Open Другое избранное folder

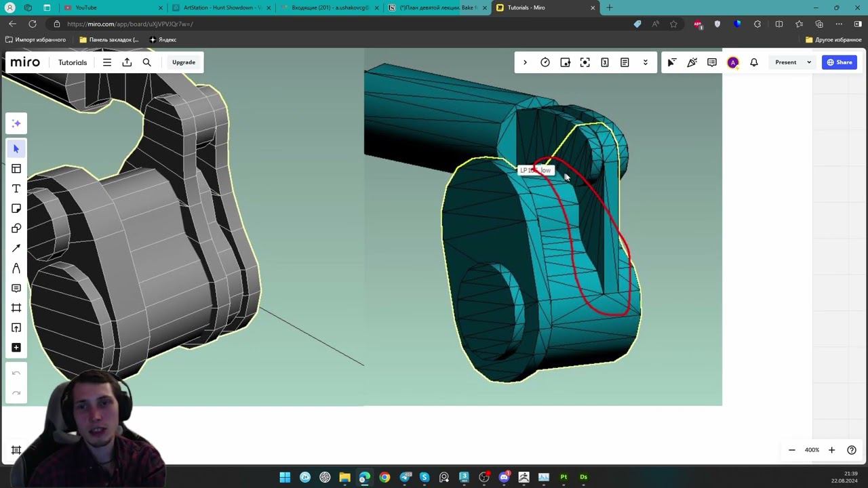(833, 39)
